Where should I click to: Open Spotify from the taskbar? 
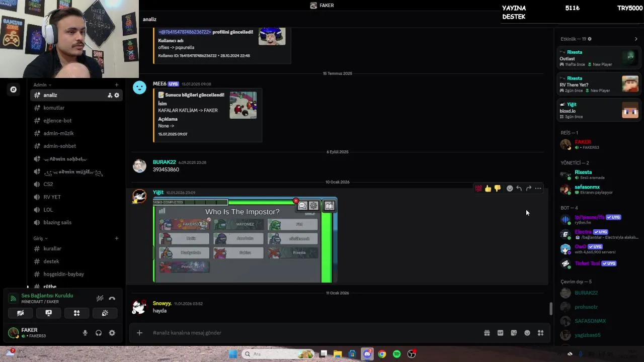(x=396, y=354)
